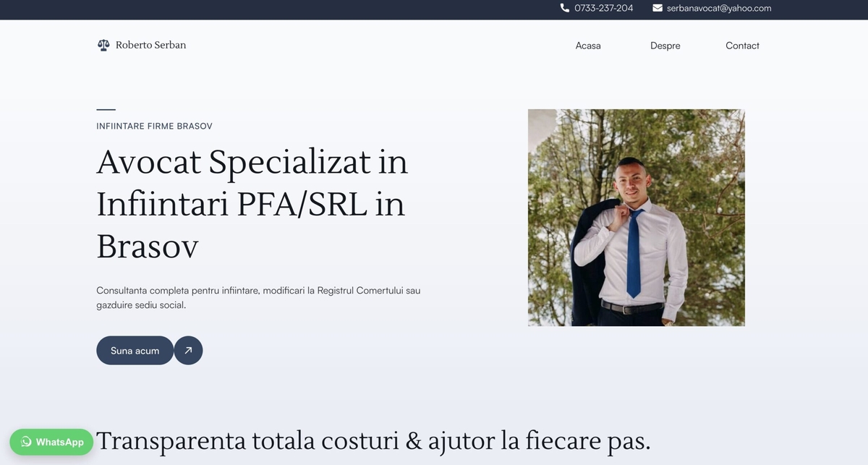Screen dimensions: 868x465
Task: Click the phone handset icon in top bar
Action: coord(565,8)
